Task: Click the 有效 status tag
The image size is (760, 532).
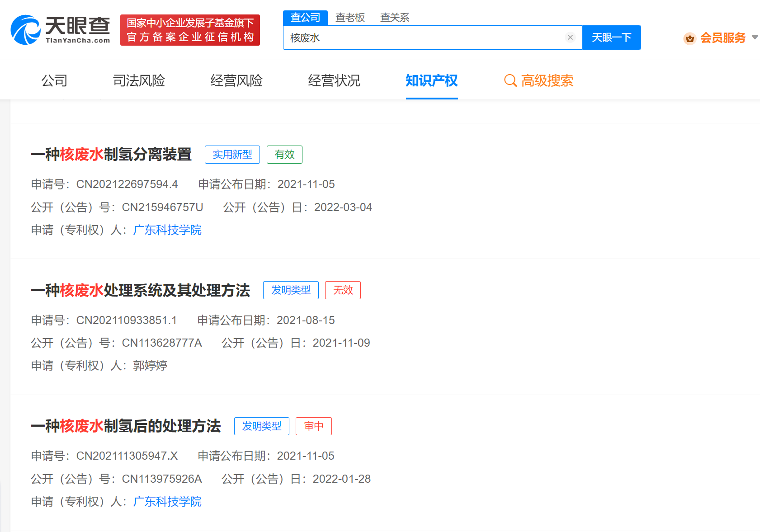Action: click(284, 154)
